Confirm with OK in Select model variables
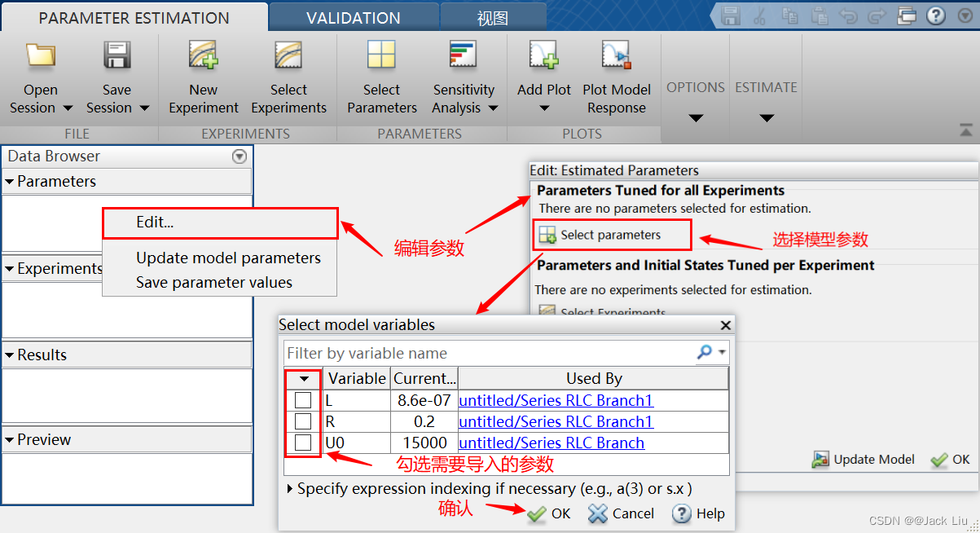The height and width of the screenshot is (533, 980). [548, 513]
